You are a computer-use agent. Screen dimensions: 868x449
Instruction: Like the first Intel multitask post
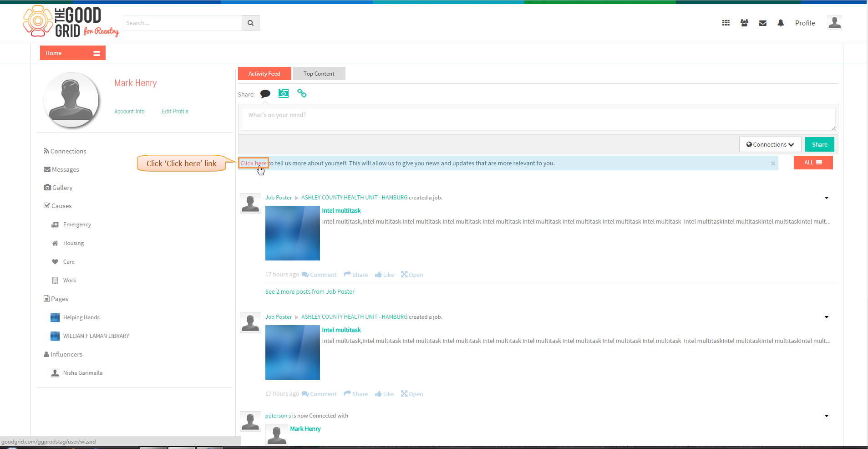point(385,275)
